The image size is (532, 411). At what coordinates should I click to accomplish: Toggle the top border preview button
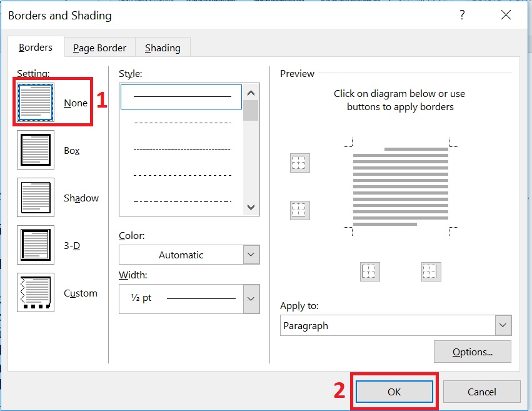(300, 163)
